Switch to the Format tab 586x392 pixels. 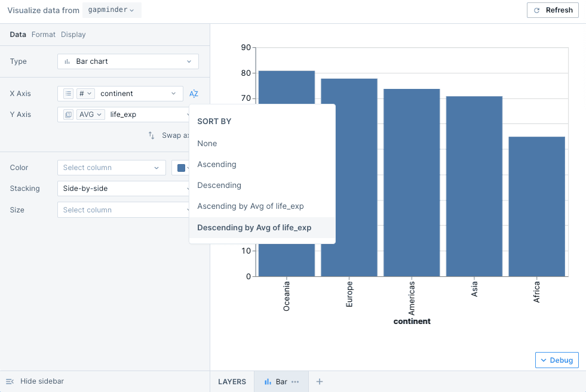(x=44, y=35)
